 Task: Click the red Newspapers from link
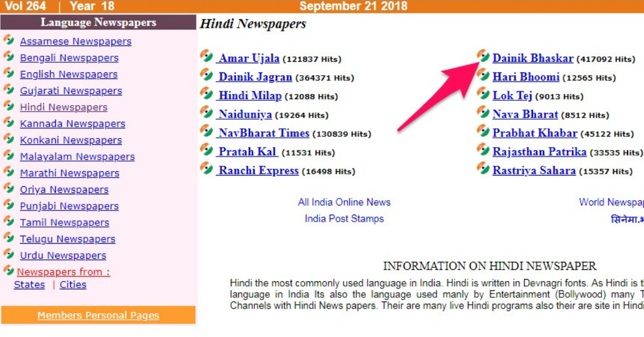tap(63, 272)
